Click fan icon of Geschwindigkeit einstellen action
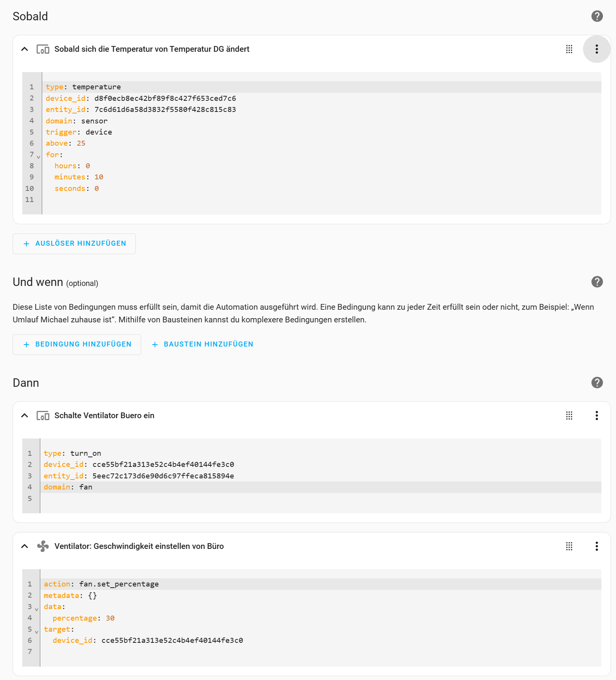616x680 pixels. coord(43,546)
